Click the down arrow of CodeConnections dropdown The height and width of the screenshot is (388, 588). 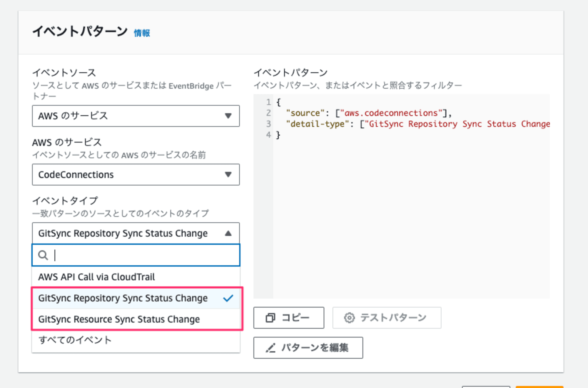tap(228, 174)
